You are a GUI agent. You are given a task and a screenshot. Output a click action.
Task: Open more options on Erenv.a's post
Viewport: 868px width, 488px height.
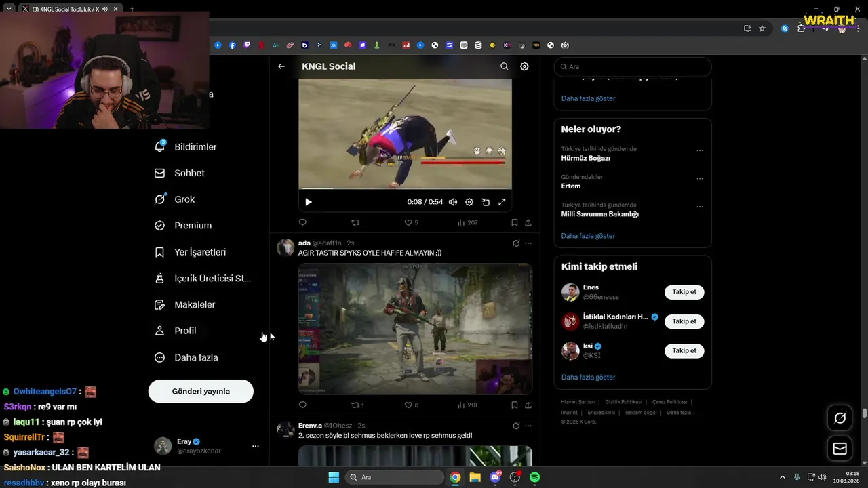pyautogui.click(x=528, y=426)
